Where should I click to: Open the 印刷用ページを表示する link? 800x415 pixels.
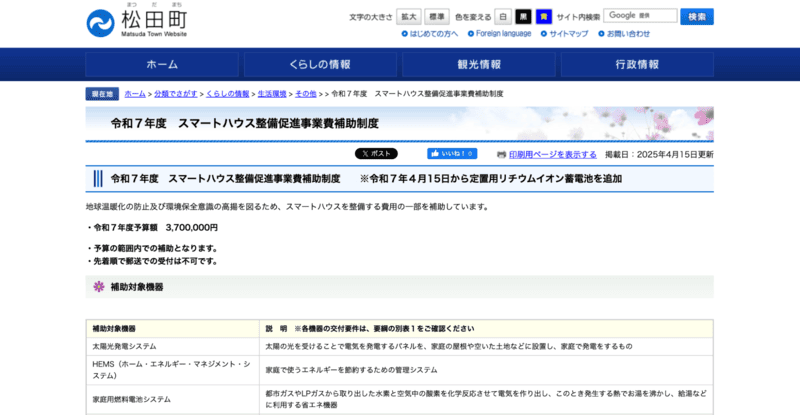tap(553, 155)
